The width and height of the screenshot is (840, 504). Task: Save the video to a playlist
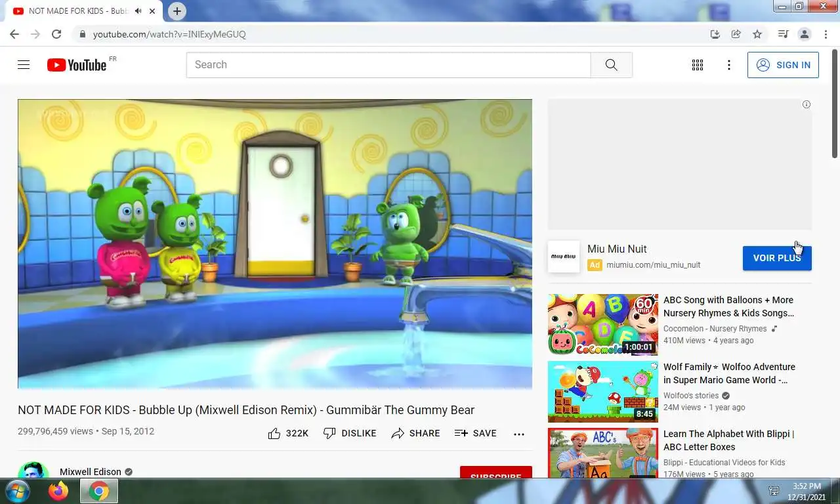(x=475, y=433)
